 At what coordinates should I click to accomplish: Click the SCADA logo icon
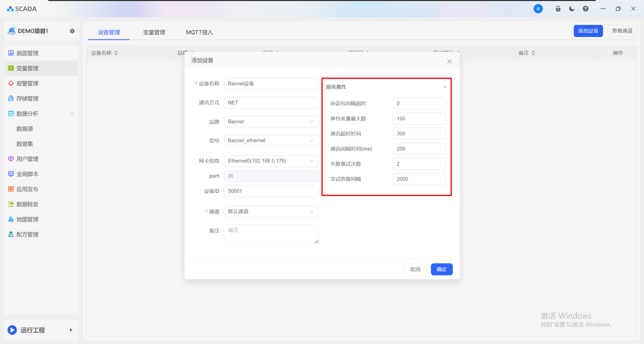(10, 9)
